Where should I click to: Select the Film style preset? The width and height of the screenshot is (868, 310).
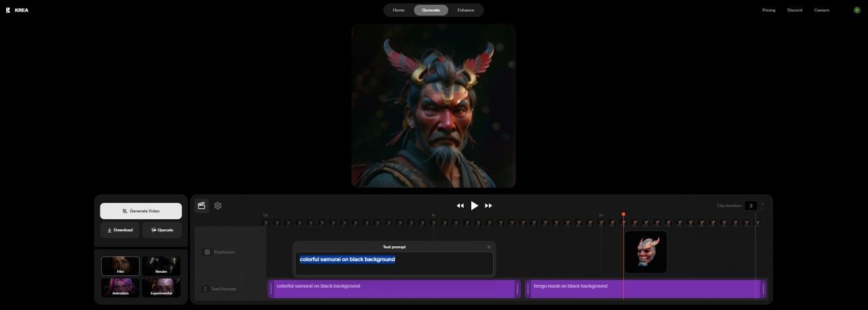pos(121,266)
